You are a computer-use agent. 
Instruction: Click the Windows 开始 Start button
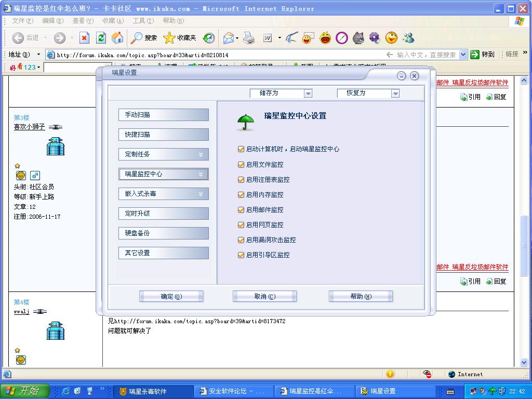24,391
